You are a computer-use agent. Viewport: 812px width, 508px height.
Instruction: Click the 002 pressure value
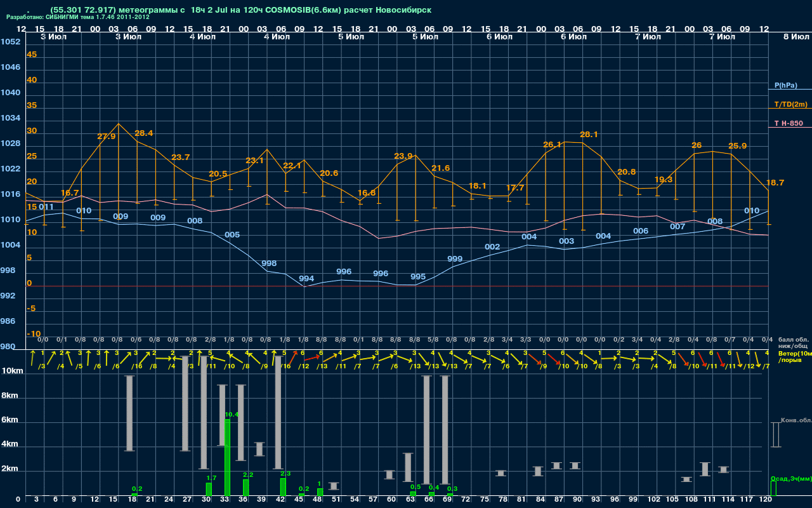(x=492, y=247)
